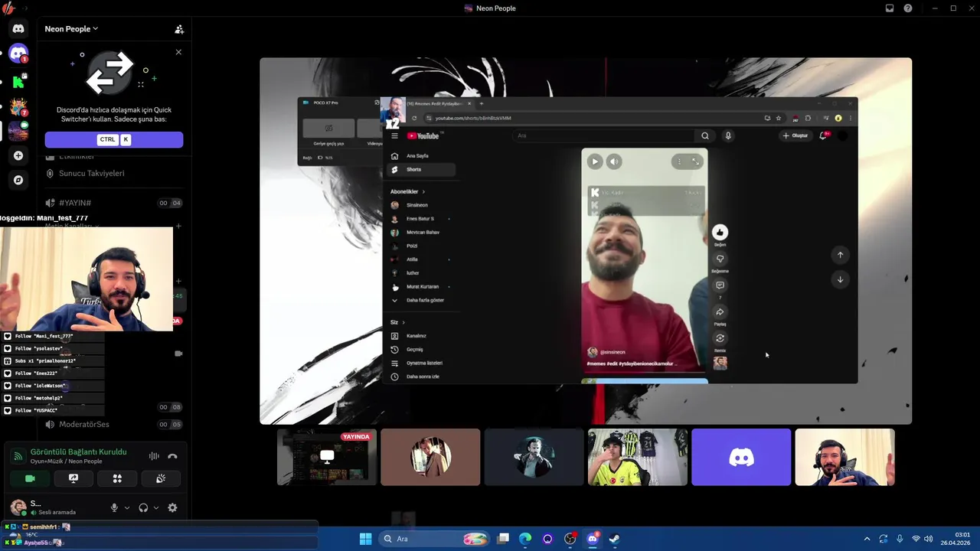Add a new server plus icon
The image size is (980, 551).
click(x=18, y=155)
